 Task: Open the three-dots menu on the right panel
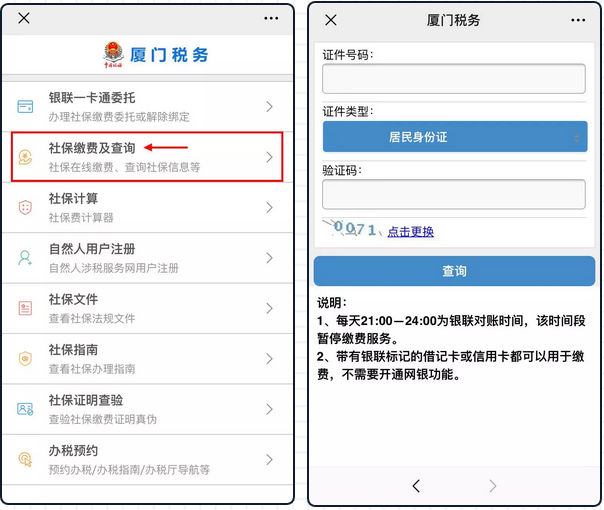(578, 20)
